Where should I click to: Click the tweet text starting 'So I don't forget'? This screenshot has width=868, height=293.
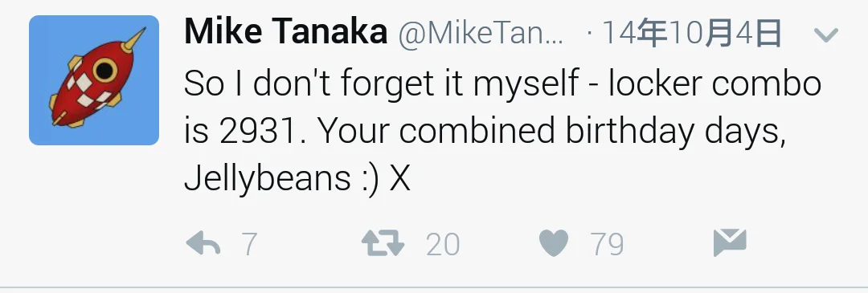(502, 131)
